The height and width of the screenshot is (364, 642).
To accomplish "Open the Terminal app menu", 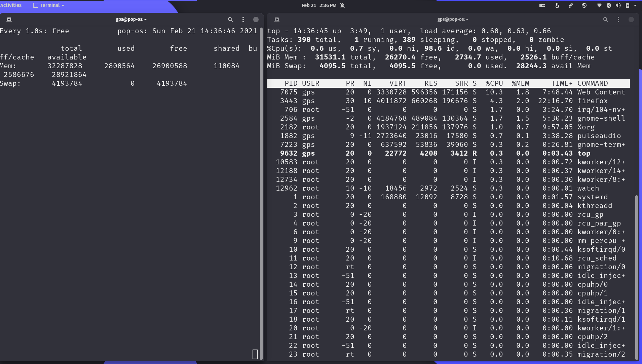I will [49, 5].
